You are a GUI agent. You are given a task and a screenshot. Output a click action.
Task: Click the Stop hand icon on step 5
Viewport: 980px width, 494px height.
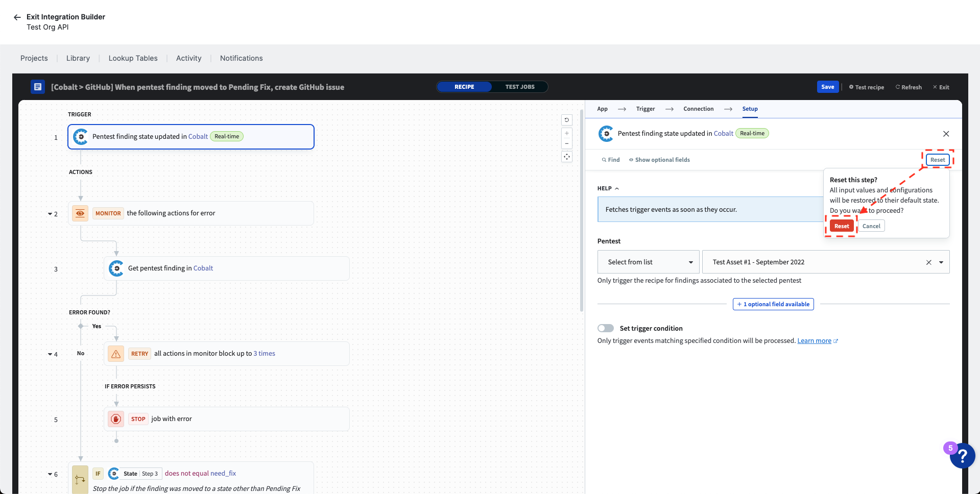coord(116,419)
